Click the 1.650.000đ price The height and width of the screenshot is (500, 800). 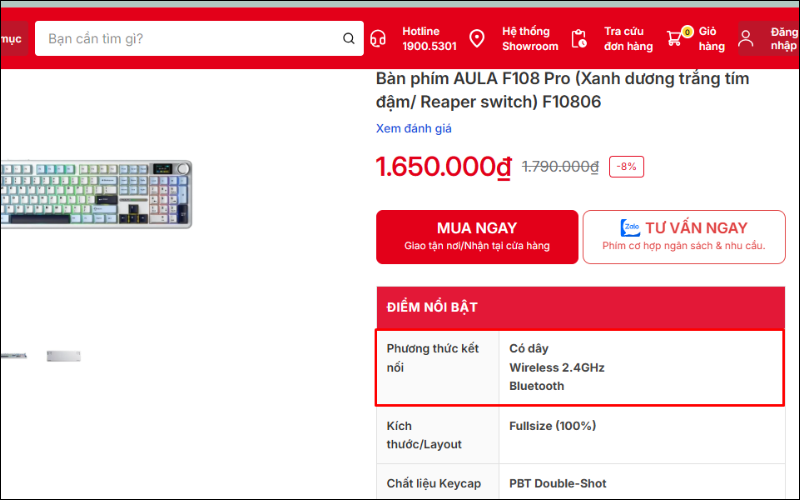tap(443, 167)
